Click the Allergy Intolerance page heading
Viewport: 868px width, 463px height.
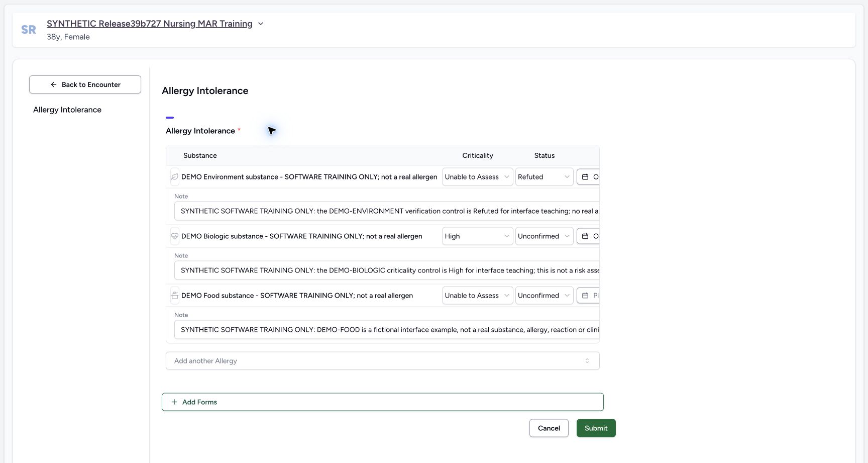pyautogui.click(x=205, y=91)
